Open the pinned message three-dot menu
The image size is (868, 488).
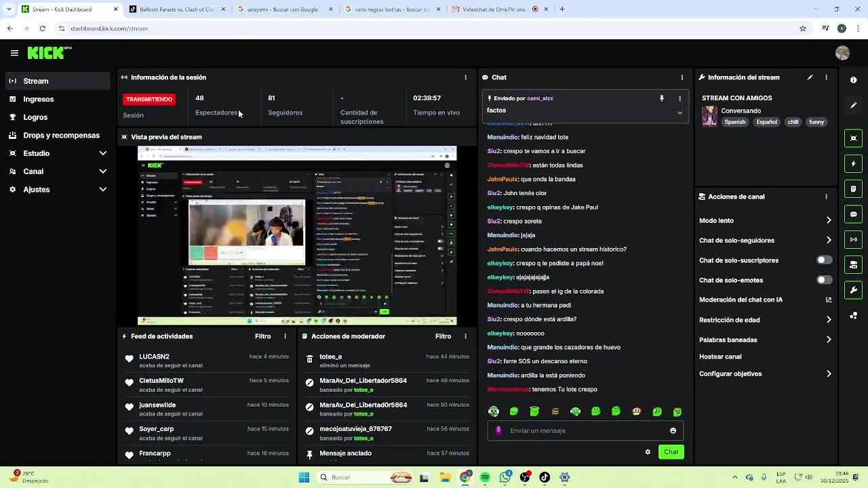pyautogui.click(x=679, y=98)
